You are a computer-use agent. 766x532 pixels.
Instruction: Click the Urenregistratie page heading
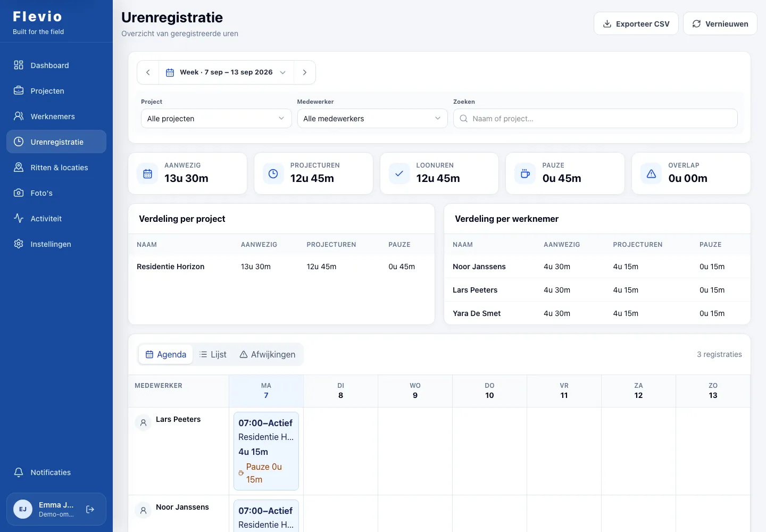click(x=172, y=17)
